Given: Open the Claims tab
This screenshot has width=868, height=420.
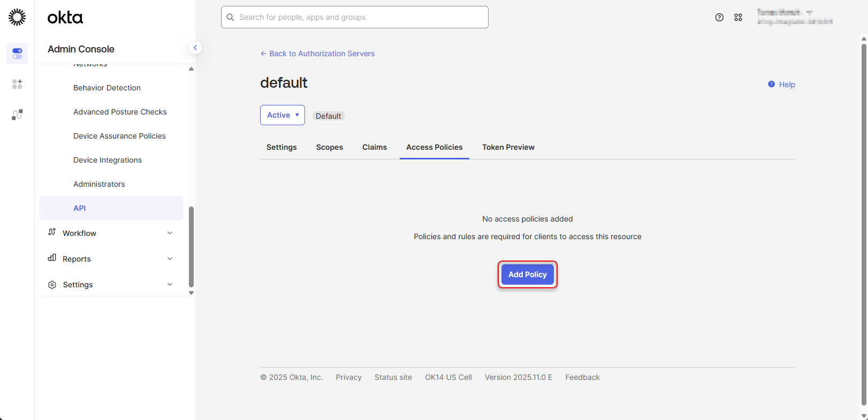Looking at the screenshot, I should (374, 147).
